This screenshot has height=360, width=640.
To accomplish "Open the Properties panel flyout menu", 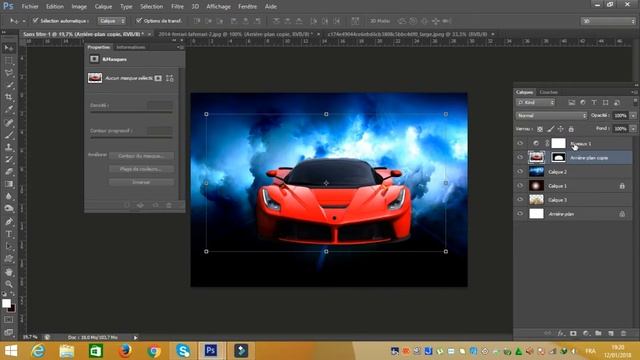I will click(x=180, y=47).
